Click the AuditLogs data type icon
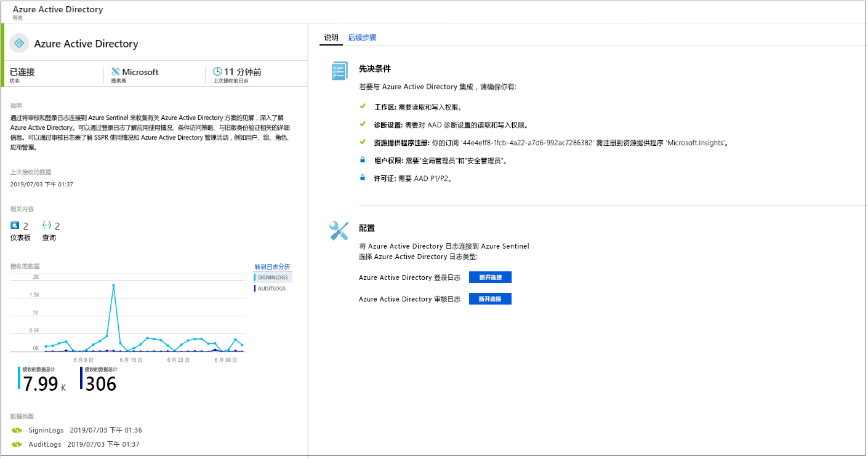The image size is (868, 459). point(17,444)
